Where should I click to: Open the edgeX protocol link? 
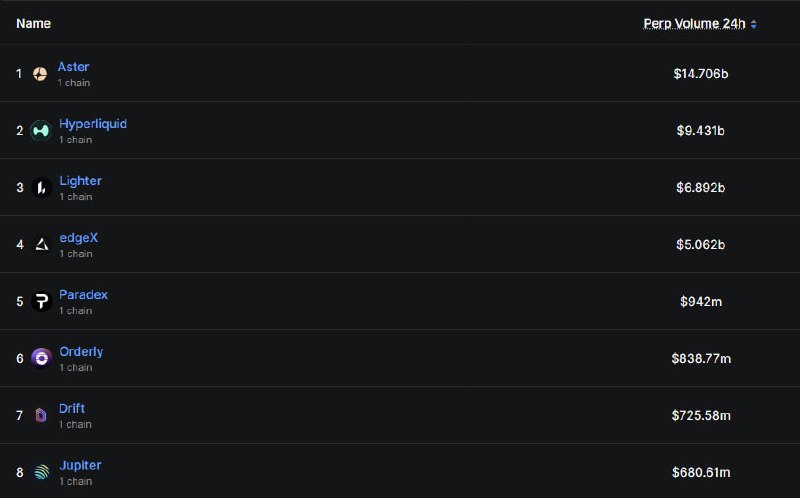tap(79, 238)
